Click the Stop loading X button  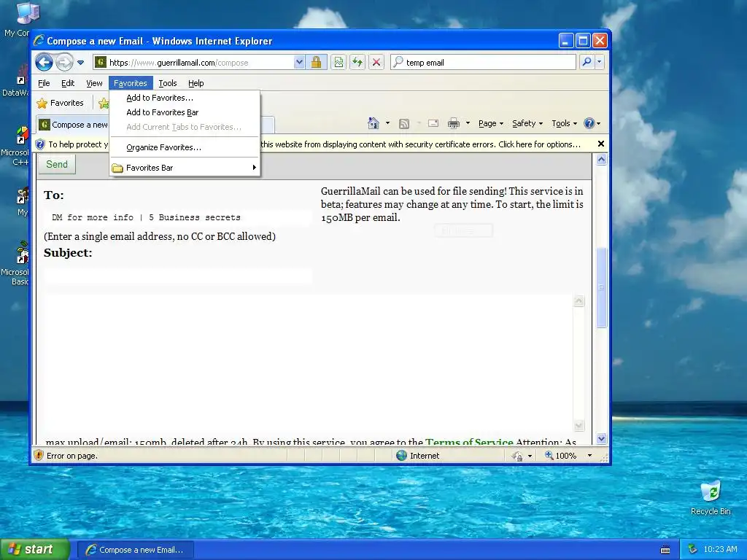point(376,63)
